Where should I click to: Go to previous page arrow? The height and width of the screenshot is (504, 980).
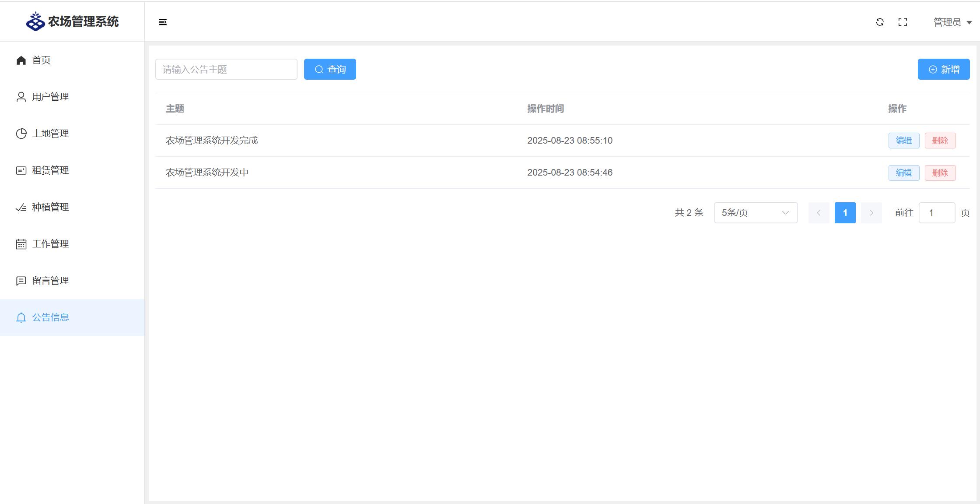[x=819, y=213]
